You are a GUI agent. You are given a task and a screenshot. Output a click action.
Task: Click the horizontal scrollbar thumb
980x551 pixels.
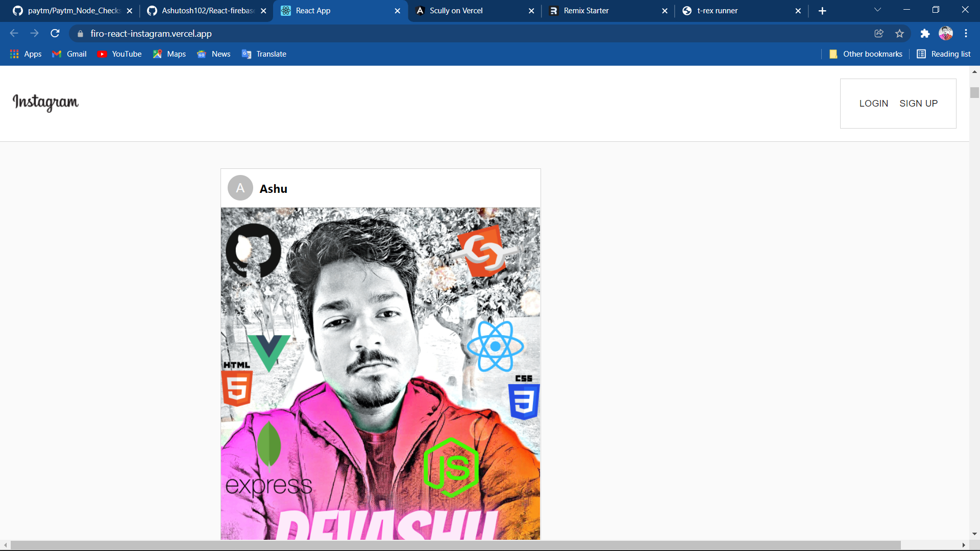(x=455, y=545)
